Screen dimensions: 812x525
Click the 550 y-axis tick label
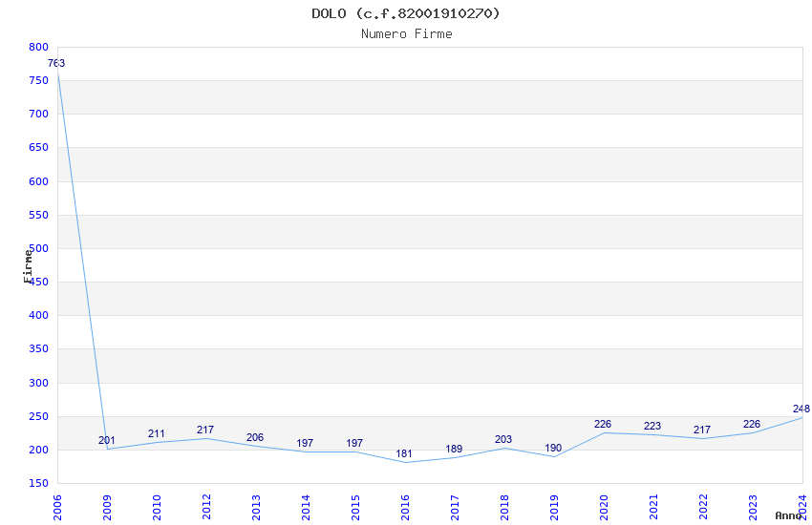tap(39, 215)
